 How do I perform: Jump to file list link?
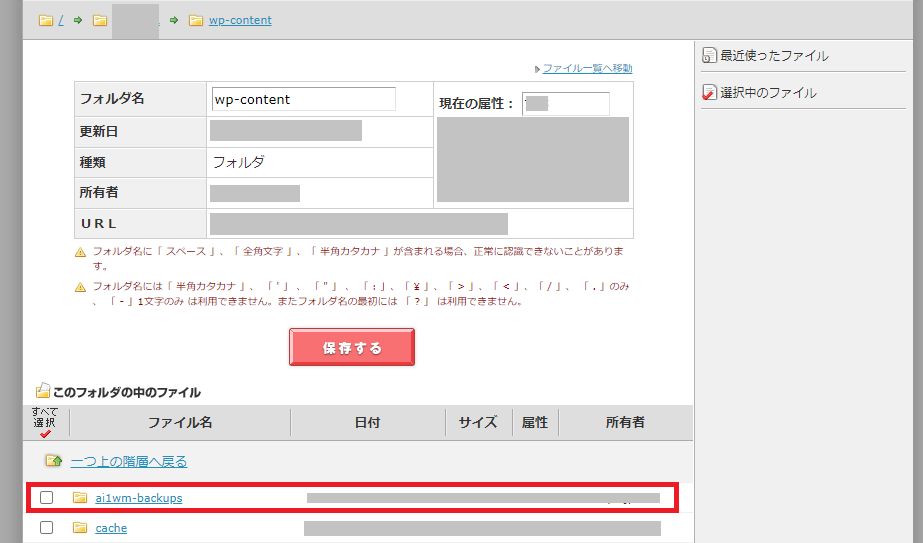(587, 68)
